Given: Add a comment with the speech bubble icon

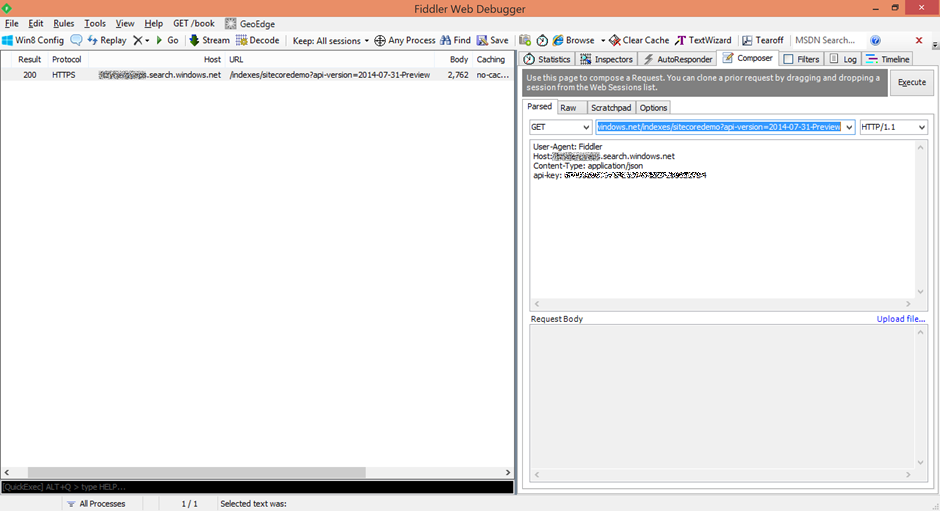Looking at the screenshot, I should pyautogui.click(x=76, y=40).
